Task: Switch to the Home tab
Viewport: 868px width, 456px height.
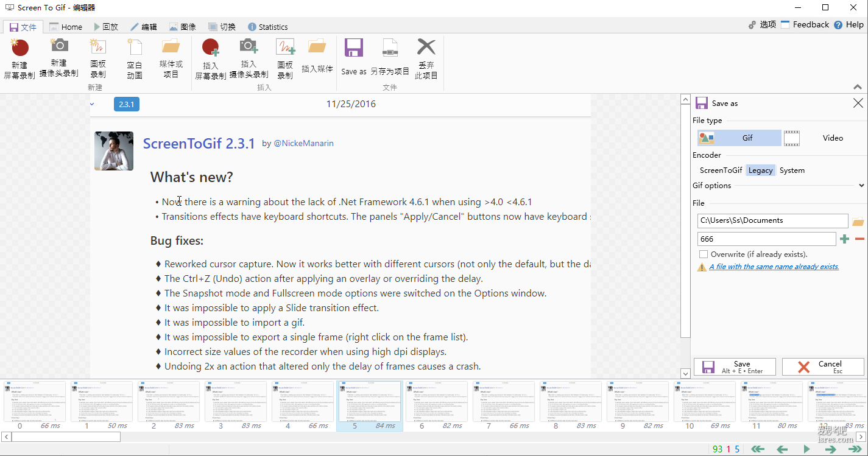Action: point(66,27)
